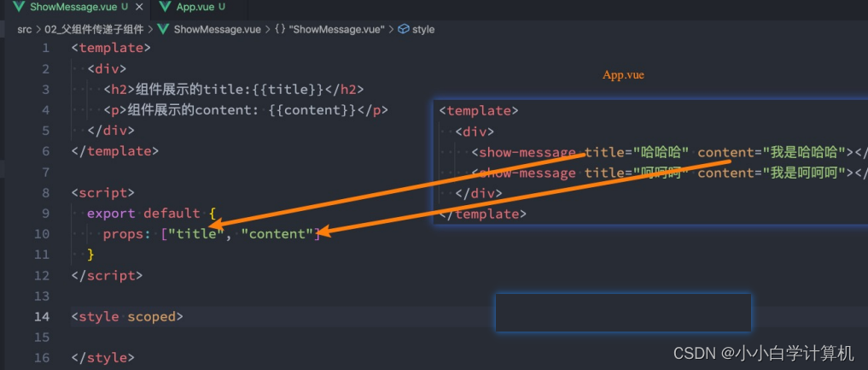This screenshot has height=370, width=868.
Task: Select the ShowMessage.vue editor tab
Action: tap(75, 7)
